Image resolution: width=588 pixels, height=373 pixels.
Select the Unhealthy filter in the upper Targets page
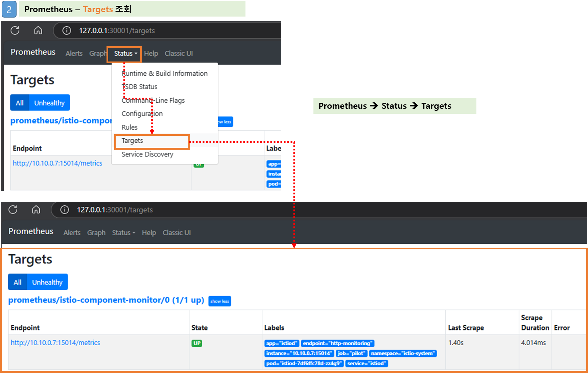point(49,103)
